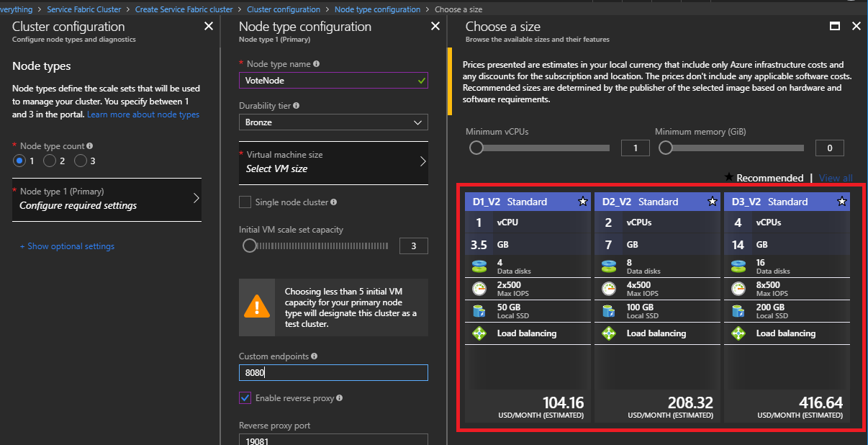This screenshot has width=868, height=445.
Task: Disable the Enable reverse proxy option
Action: tap(245, 397)
